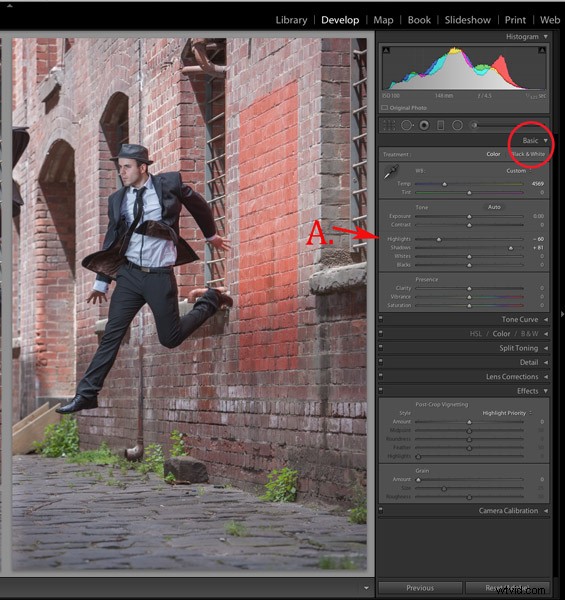Expand the Detail panel triangle
This screenshot has height=600, width=565.
coord(546,362)
